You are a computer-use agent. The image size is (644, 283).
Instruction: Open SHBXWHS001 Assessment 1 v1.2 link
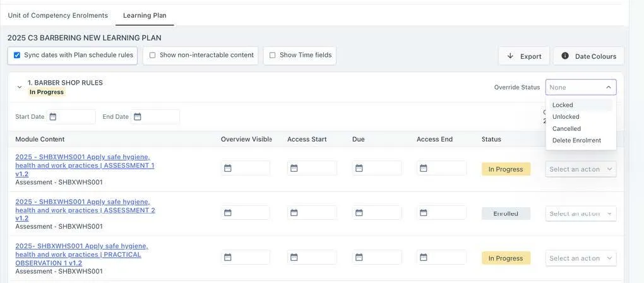(85, 165)
